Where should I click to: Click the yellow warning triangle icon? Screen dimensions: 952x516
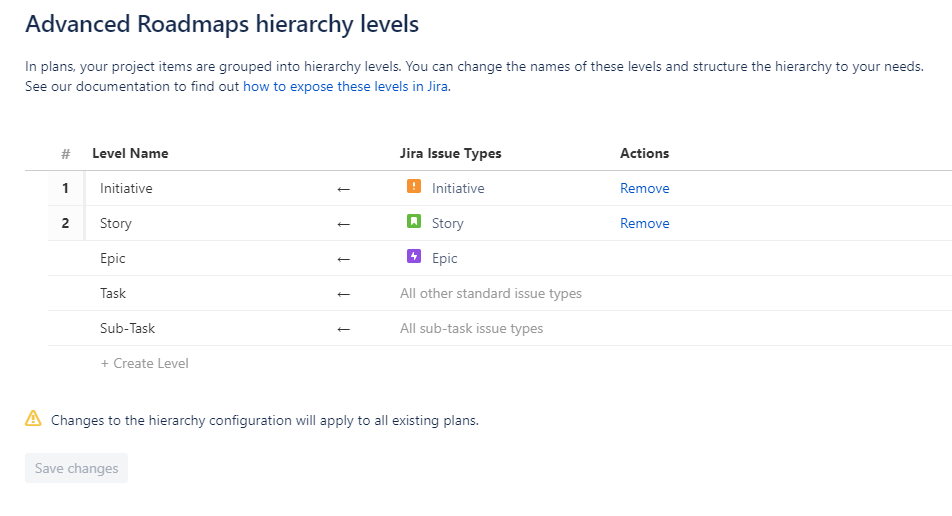33,419
